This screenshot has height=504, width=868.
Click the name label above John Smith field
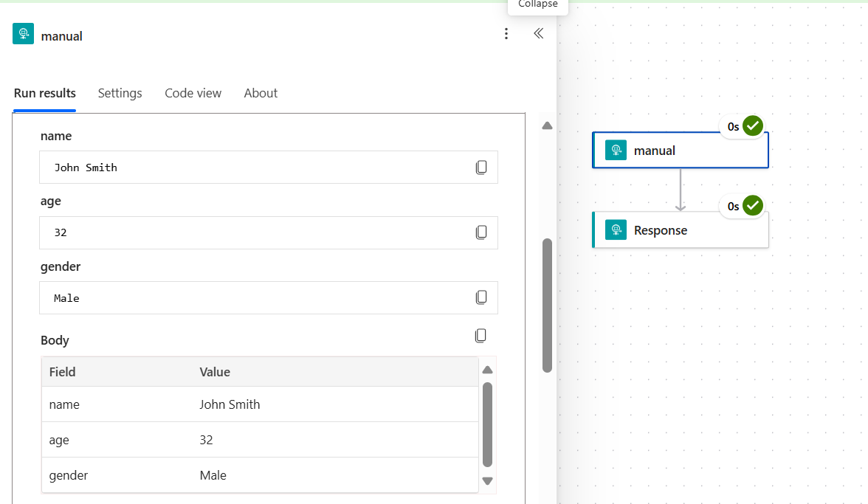(56, 136)
